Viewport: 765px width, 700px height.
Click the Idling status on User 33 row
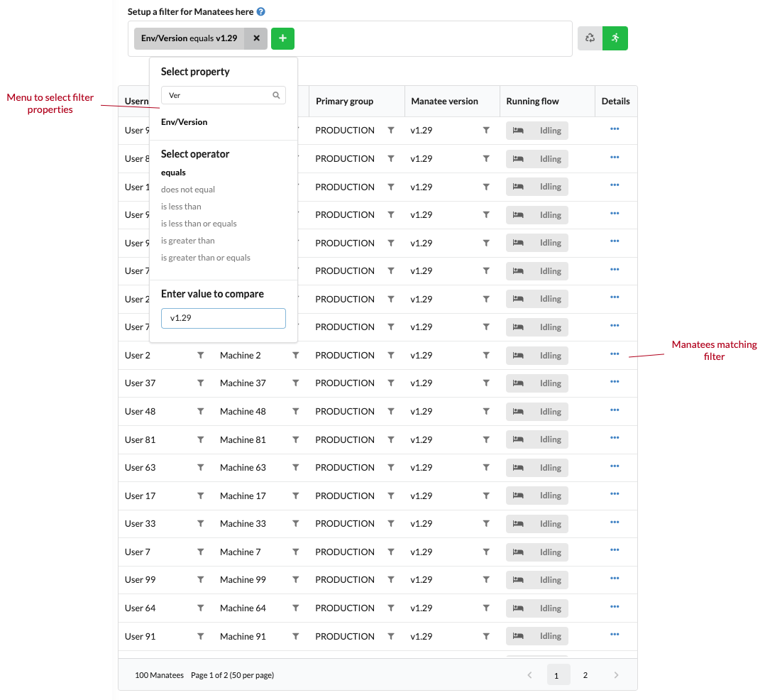pyautogui.click(x=536, y=524)
